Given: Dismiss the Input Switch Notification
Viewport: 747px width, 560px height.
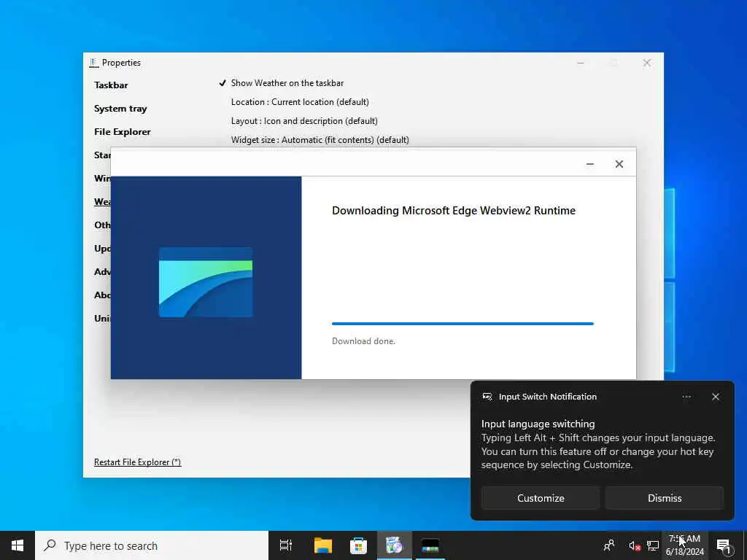Looking at the screenshot, I should (x=664, y=498).
